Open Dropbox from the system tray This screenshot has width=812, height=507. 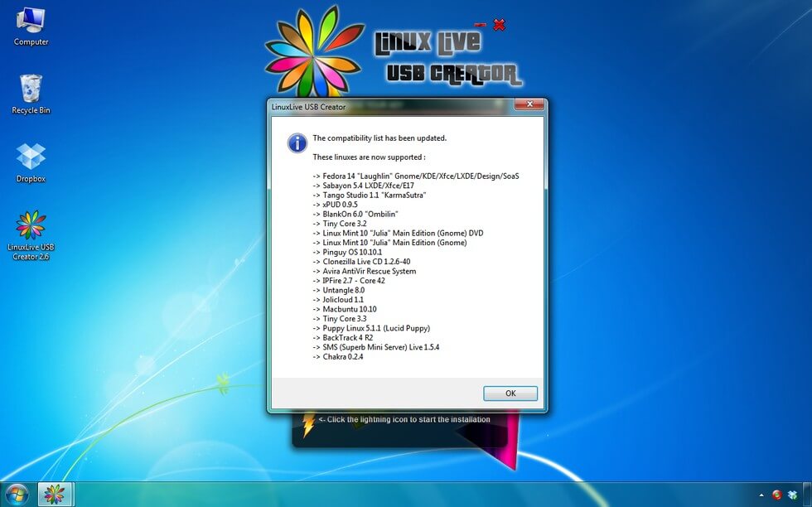click(792, 495)
